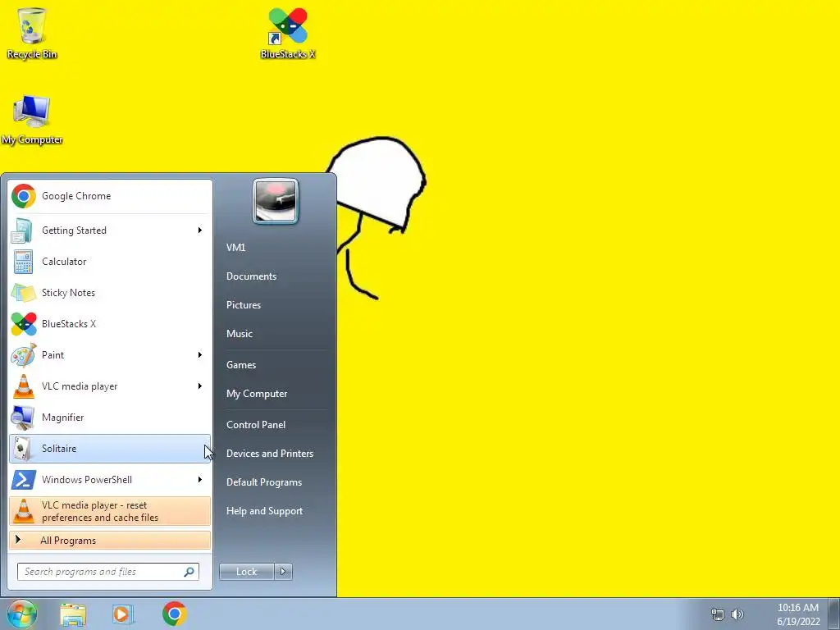Open Windows Media Player taskbar icon
Viewport: 840px width, 630px height.
tap(123, 614)
